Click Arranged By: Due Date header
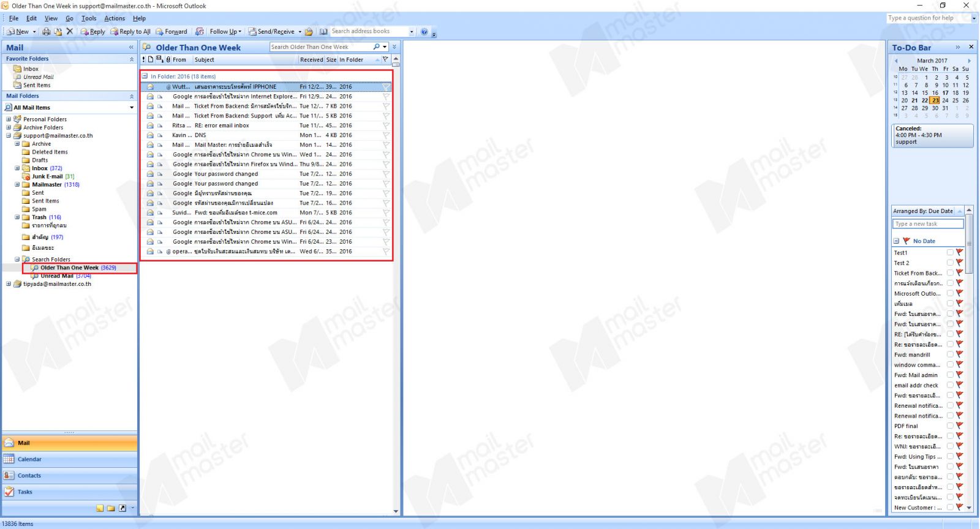980x529 pixels. (x=923, y=211)
